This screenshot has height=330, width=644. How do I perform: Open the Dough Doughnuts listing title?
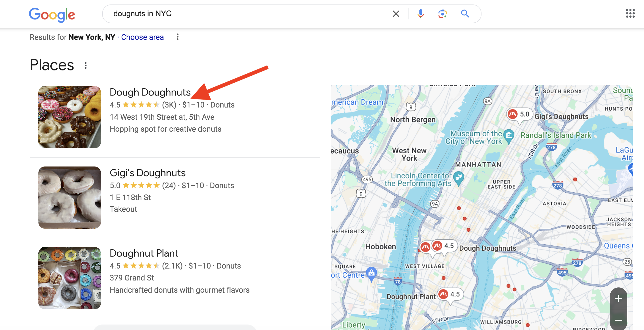[x=150, y=92]
